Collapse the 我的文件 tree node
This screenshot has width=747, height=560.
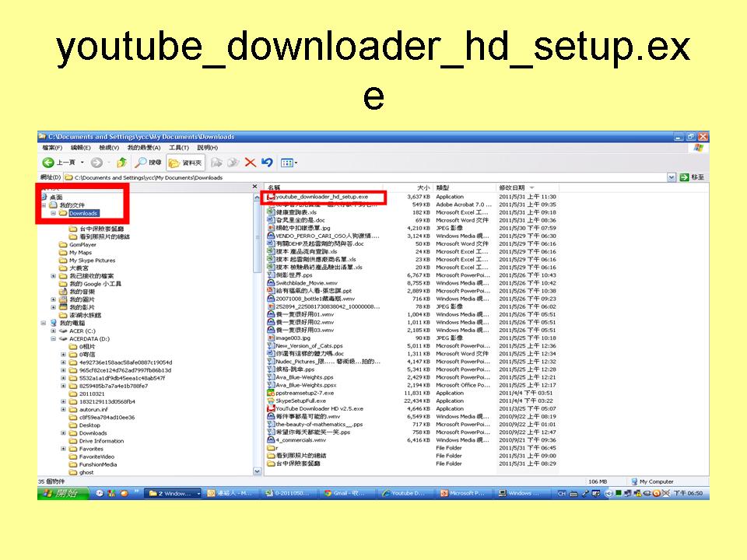[x=44, y=205]
